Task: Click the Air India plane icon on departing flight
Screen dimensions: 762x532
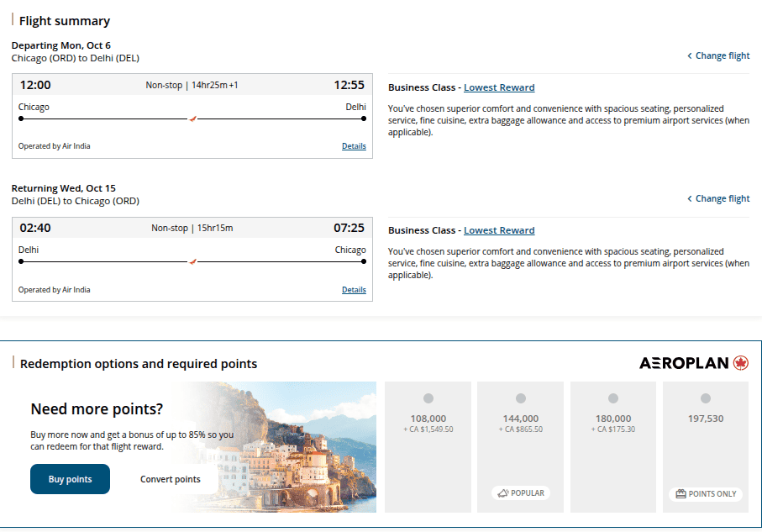Action: (x=192, y=119)
